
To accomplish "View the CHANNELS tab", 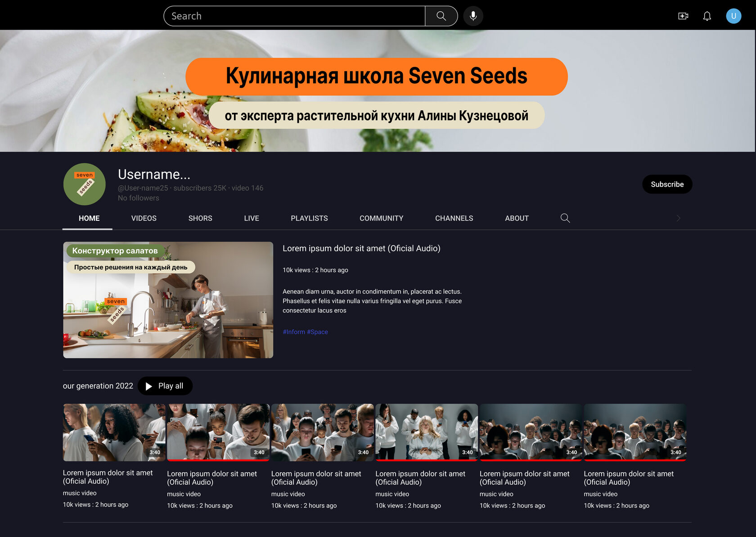I will point(454,218).
